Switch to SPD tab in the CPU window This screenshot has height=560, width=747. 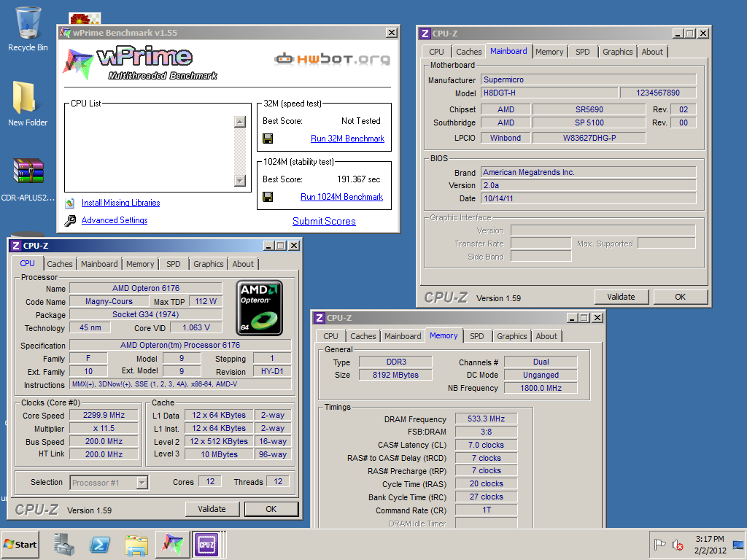click(174, 264)
